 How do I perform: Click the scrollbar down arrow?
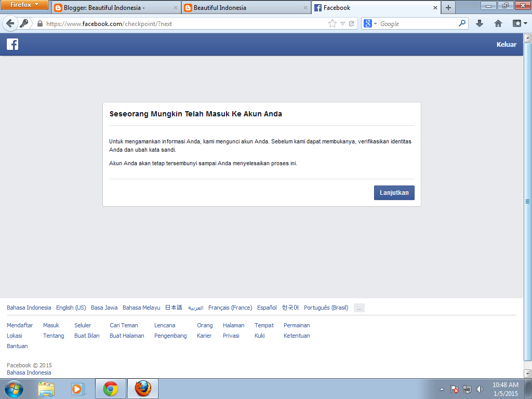(527, 374)
